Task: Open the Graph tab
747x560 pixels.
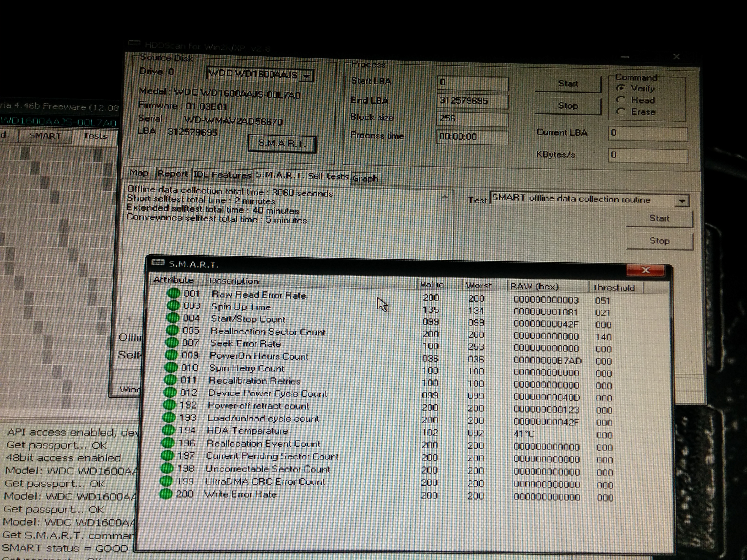Action: [365, 179]
